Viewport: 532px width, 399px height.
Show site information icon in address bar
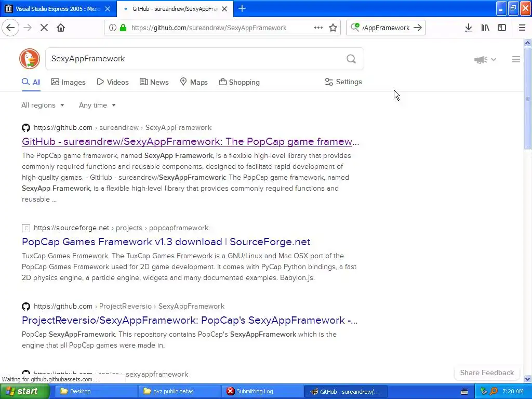pyautogui.click(x=112, y=28)
